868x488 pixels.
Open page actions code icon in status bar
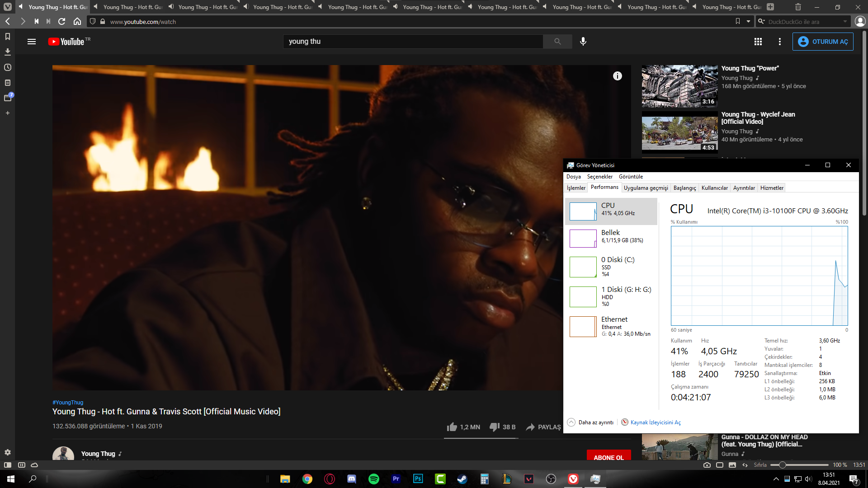click(745, 465)
